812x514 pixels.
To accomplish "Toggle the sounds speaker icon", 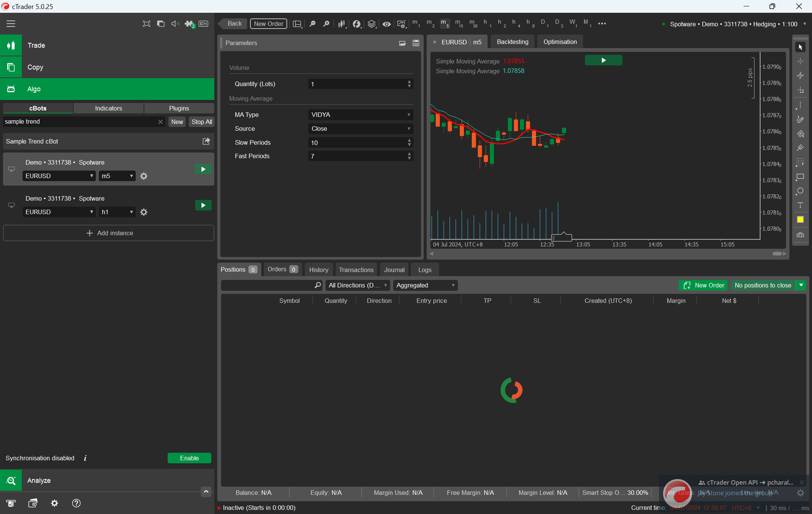I will point(175,24).
